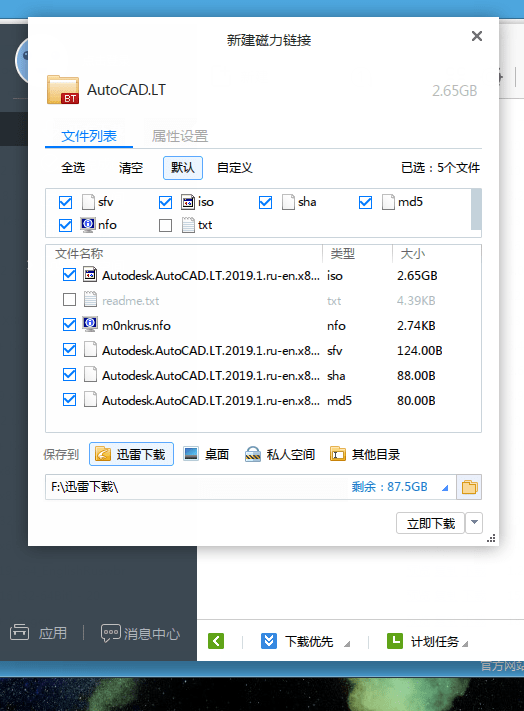The height and width of the screenshot is (711, 524).
Task: Click the AutoCAD.LT BT folder icon
Action: pos(63,90)
